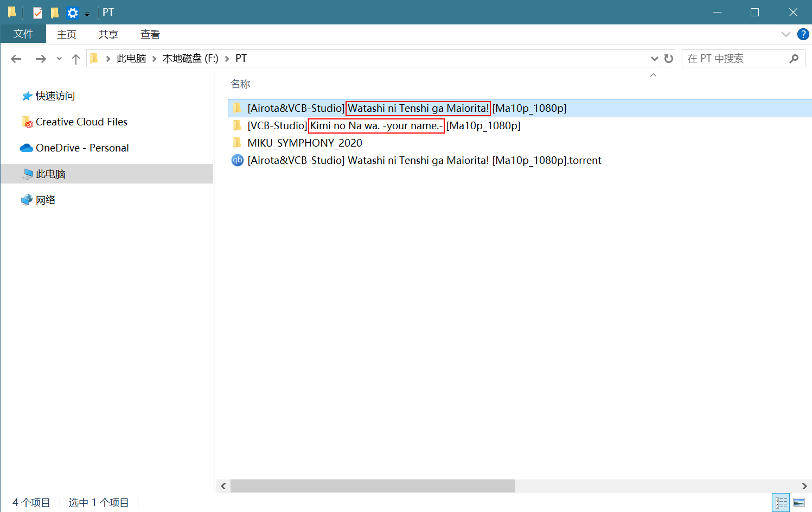Expand chevron after 此电脑 in address bar
Screen dimensions: 812x512
[x=154, y=59]
